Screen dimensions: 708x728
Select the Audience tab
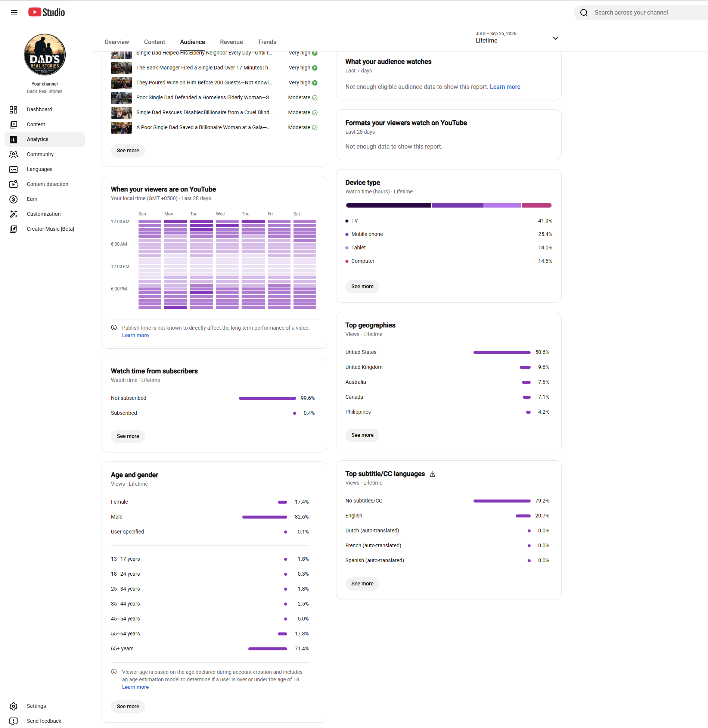coord(192,42)
